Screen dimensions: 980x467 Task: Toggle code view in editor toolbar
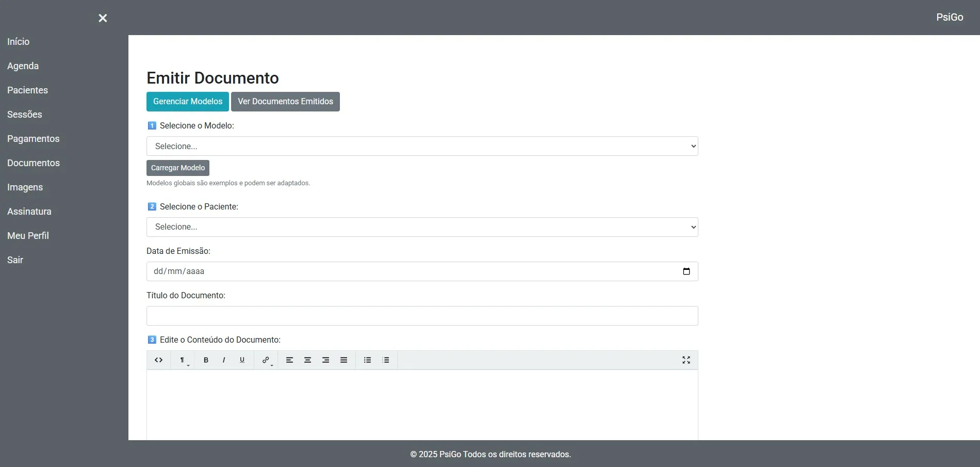coord(158,360)
